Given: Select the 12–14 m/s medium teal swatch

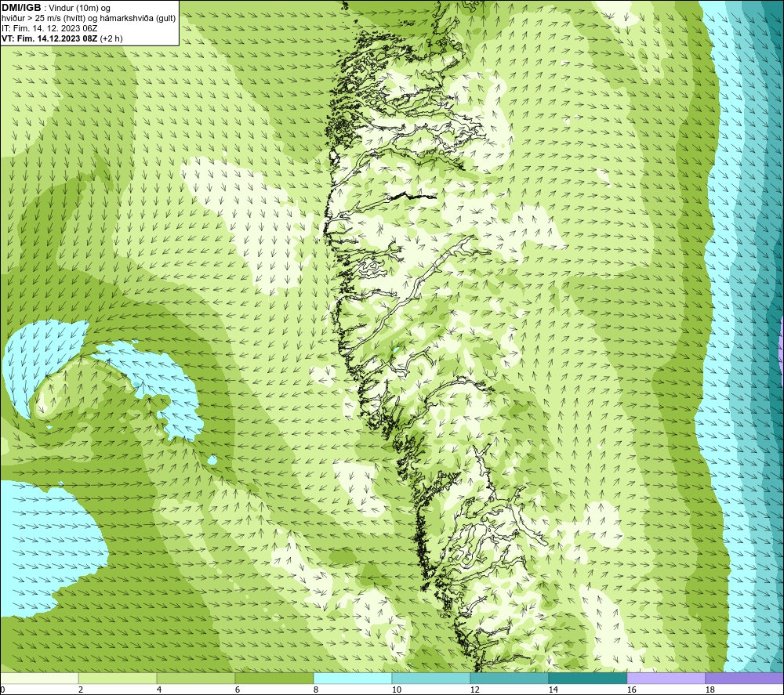Looking at the screenshot, I should point(510,678).
